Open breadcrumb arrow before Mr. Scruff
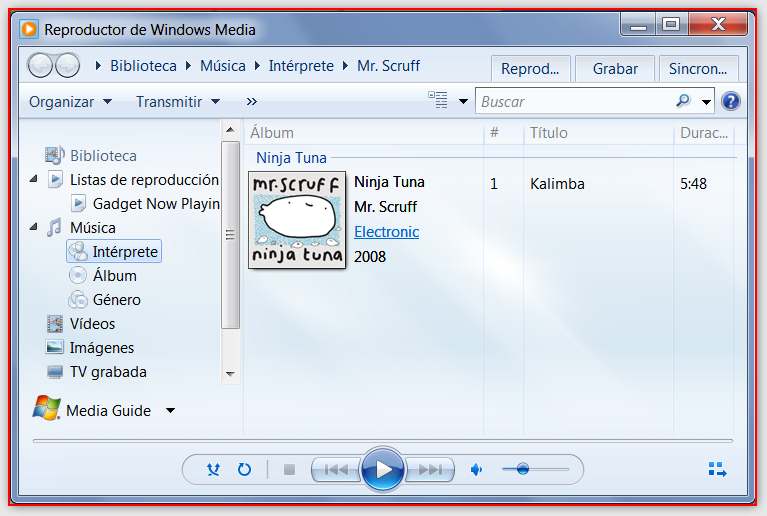The height and width of the screenshot is (516, 767). pyautogui.click(x=345, y=66)
